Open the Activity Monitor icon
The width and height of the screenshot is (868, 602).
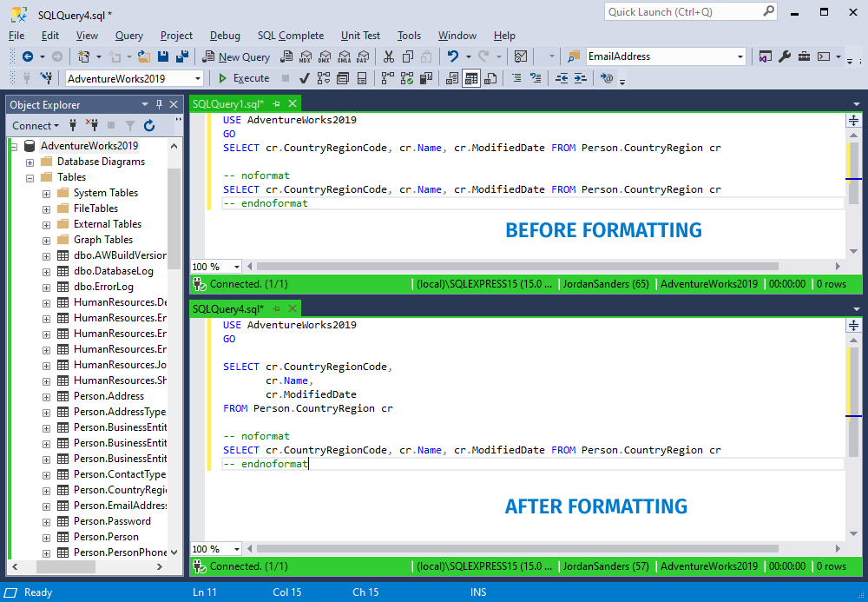(x=520, y=56)
